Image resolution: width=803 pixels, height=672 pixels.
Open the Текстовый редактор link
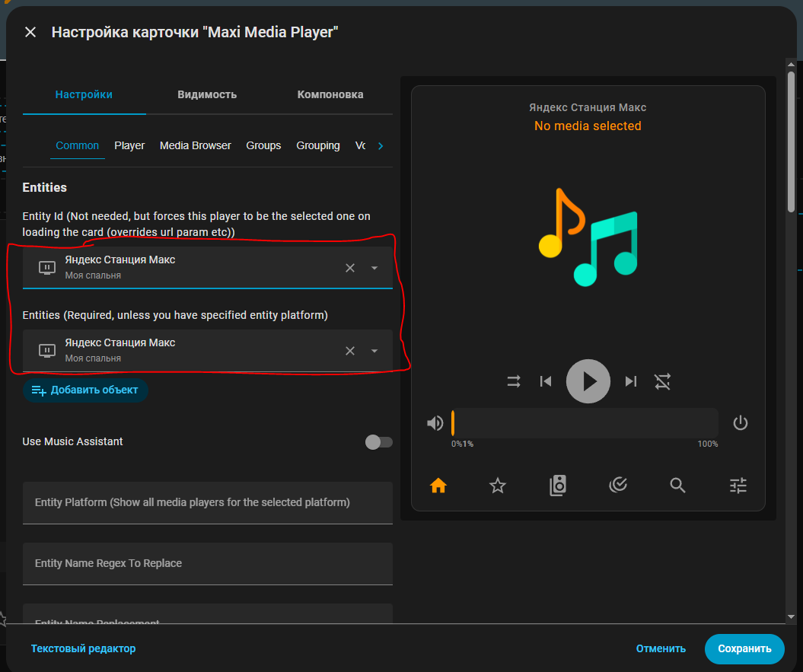83,648
